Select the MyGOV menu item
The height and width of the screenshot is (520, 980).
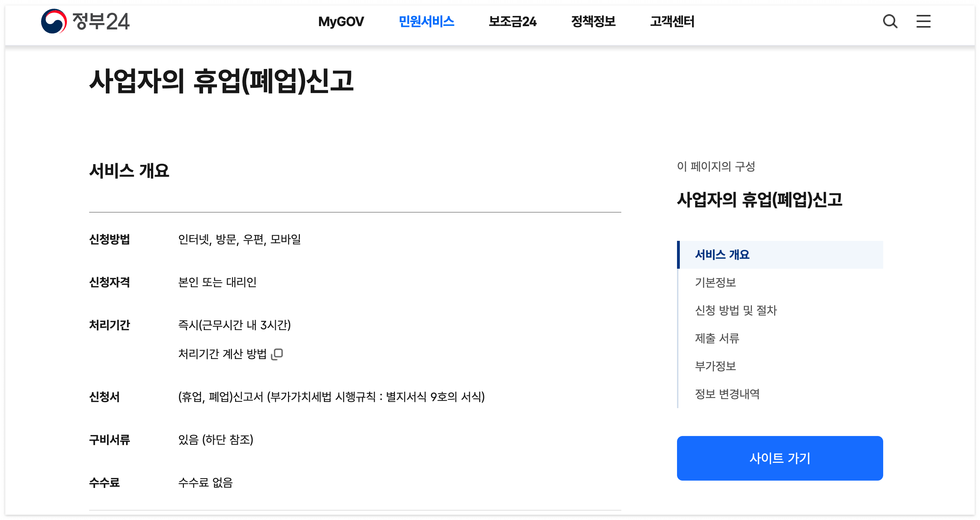(x=341, y=22)
